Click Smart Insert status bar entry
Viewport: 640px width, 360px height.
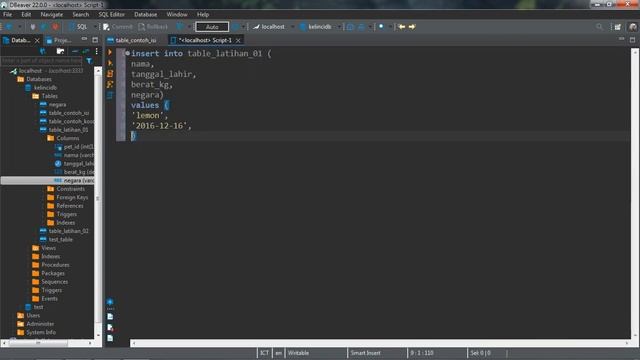pos(365,353)
